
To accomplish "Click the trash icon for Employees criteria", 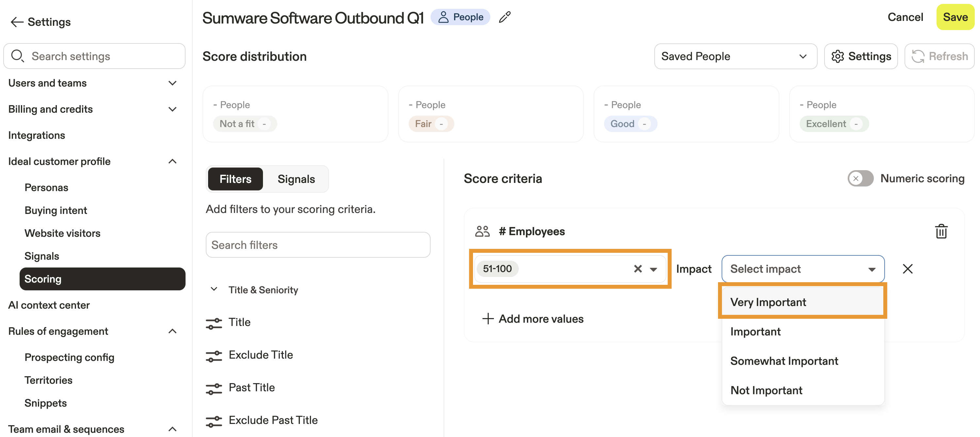I will 941,231.
